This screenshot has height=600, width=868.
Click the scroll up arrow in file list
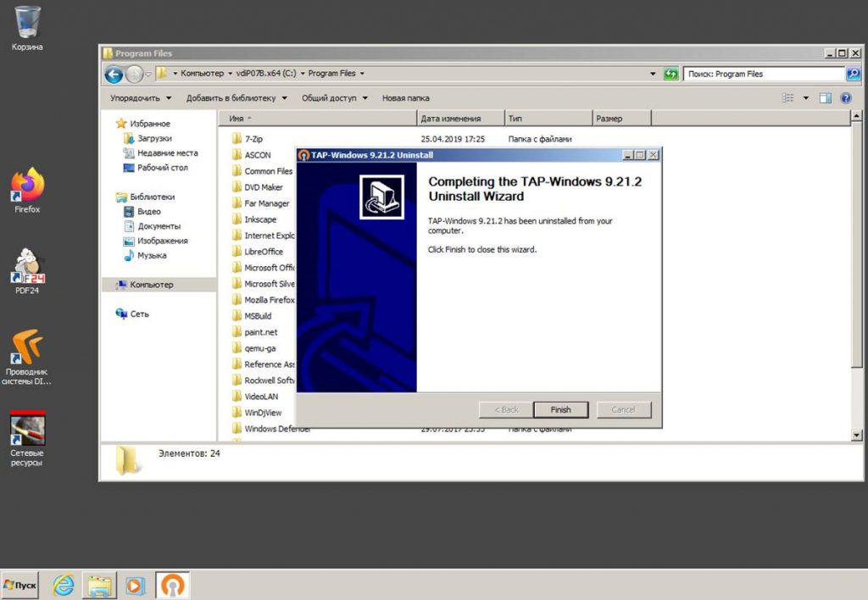(857, 116)
